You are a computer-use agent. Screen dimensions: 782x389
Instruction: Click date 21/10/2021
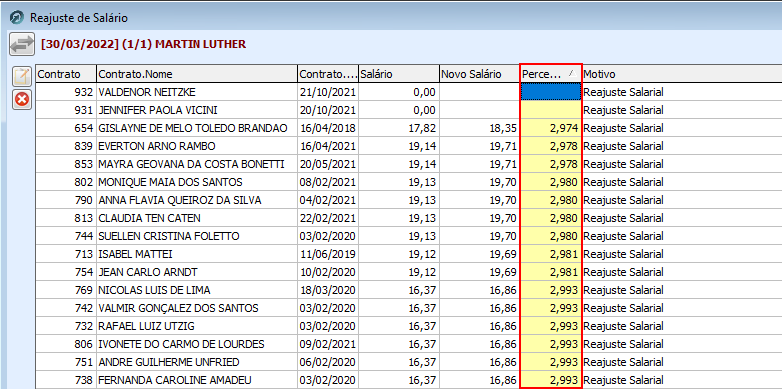tap(328, 92)
